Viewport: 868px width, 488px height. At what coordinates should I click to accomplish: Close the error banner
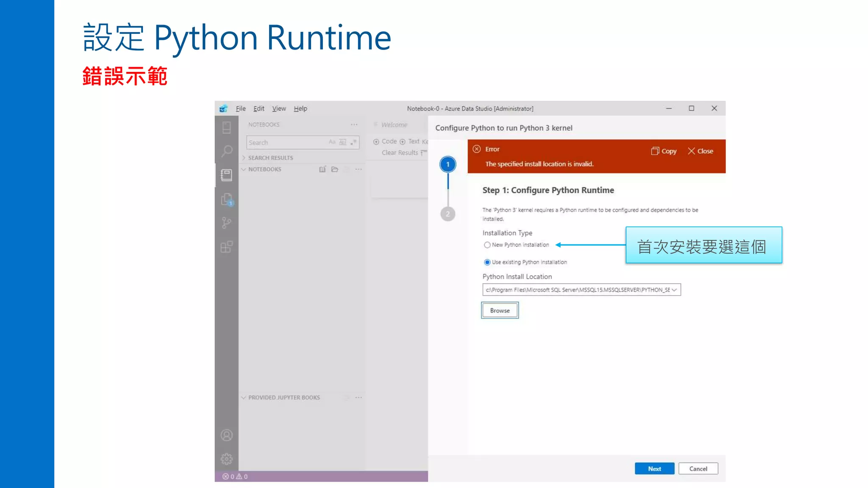[x=700, y=151]
